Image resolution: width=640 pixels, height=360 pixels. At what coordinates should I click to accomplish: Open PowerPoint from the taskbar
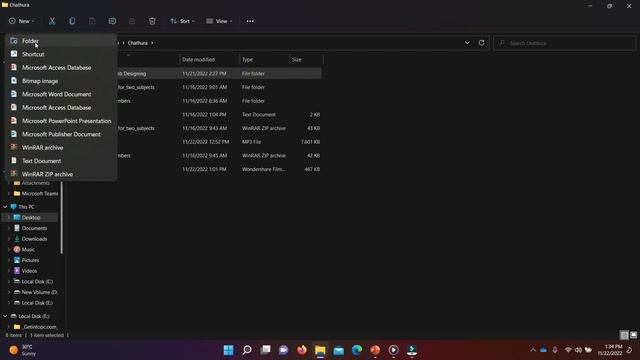[x=375, y=350]
